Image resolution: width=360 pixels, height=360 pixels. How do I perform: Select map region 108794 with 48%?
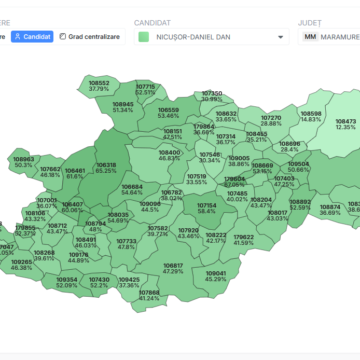point(96,226)
